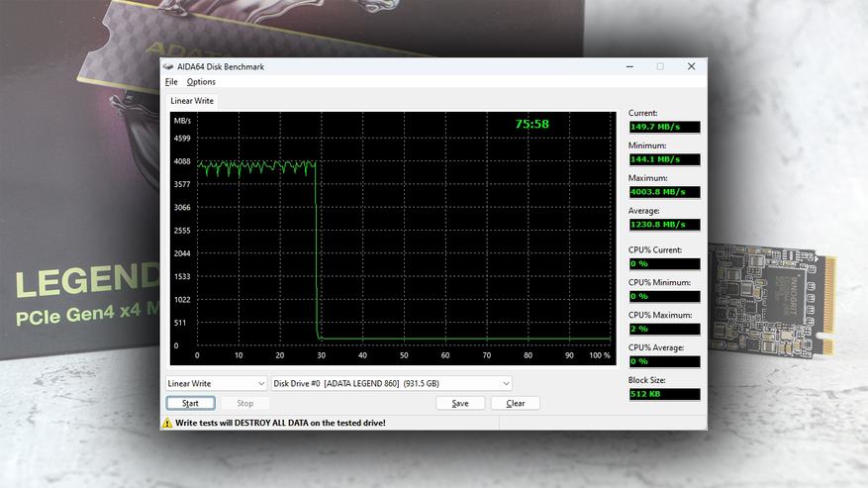This screenshot has height=488, width=868.
Task: Click the Block Size value 512 KB
Action: pyautogui.click(x=664, y=394)
